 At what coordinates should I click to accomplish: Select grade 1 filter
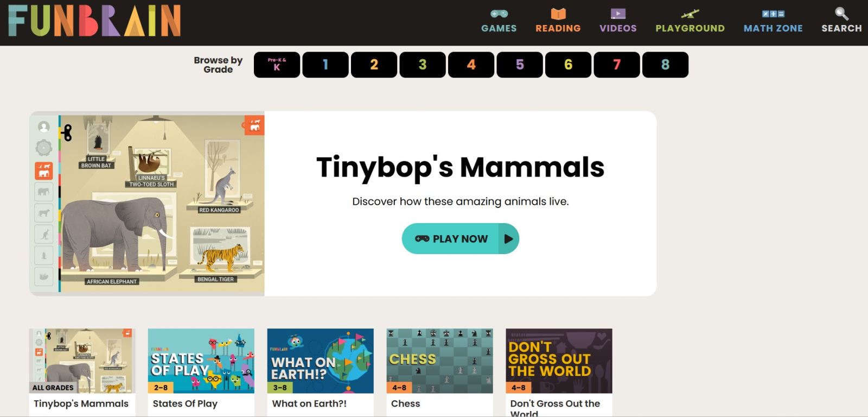click(325, 65)
